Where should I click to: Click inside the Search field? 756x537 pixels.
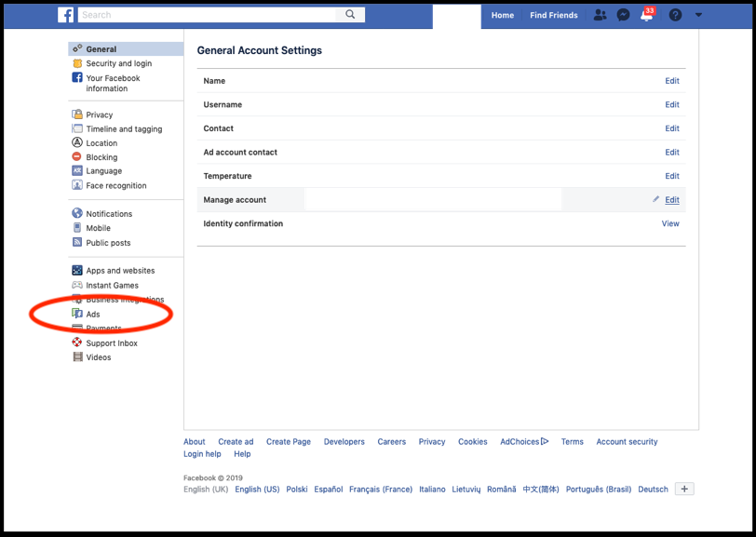click(207, 15)
